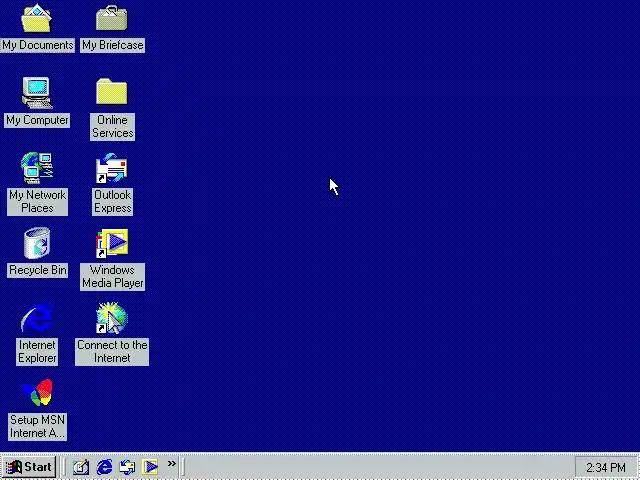Click the Internet Explorer desktop icon
Screen dimensions: 640x480
tap(37, 318)
